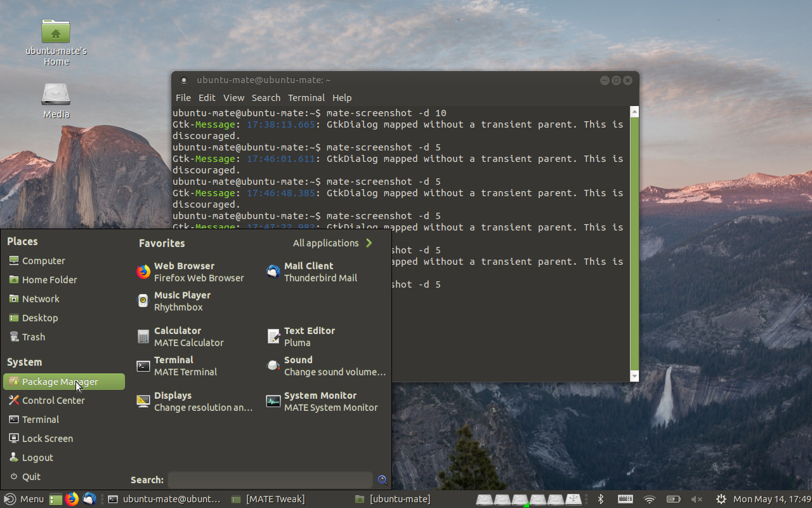Open the Wi-Fi network indicator

[x=649, y=499]
